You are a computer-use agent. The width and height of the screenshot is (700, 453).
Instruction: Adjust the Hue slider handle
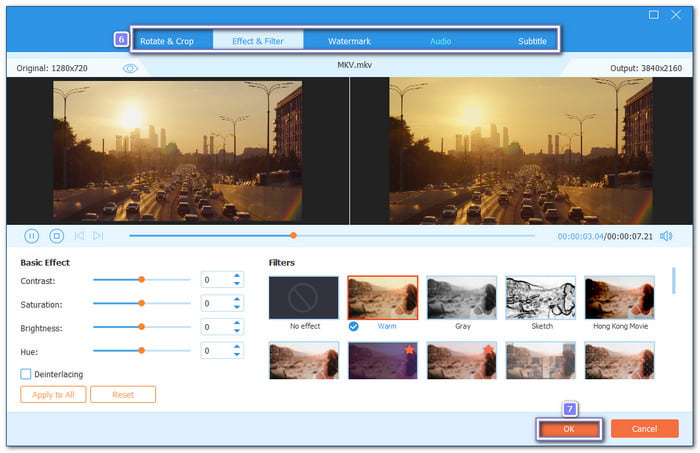click(x=142, y=350)
